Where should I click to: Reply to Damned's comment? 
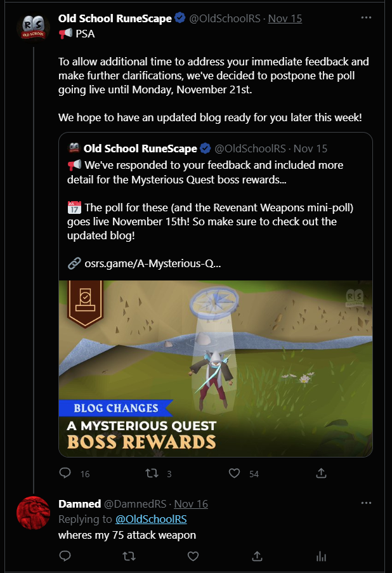click(65, 557)
